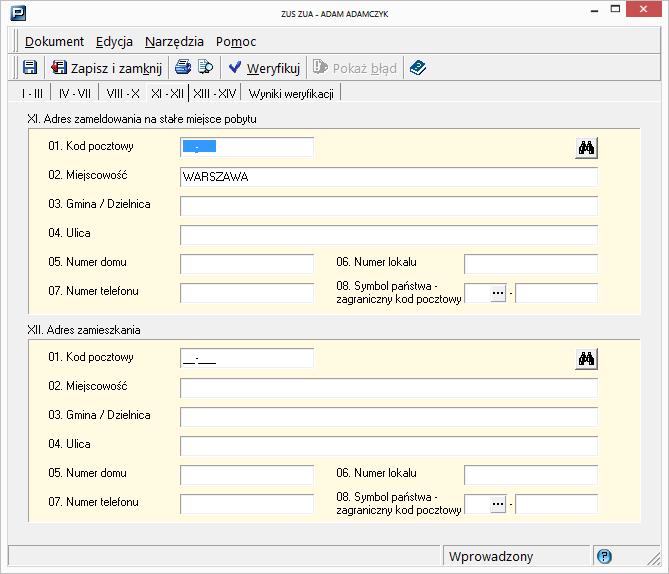Click Kod pocztowy field in section XI
Screen dimensions: 669x574
tap(247, 147)
